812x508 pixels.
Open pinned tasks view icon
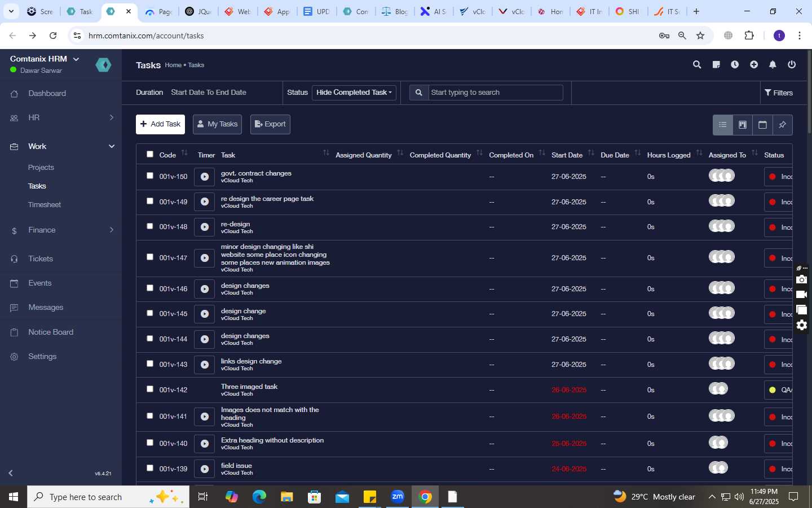[x=783, y=125]
